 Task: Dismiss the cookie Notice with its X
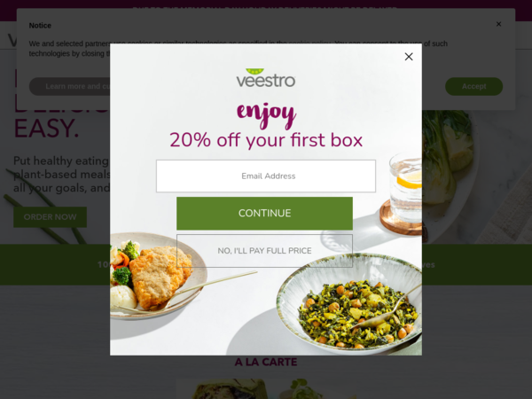click(498, 24)
